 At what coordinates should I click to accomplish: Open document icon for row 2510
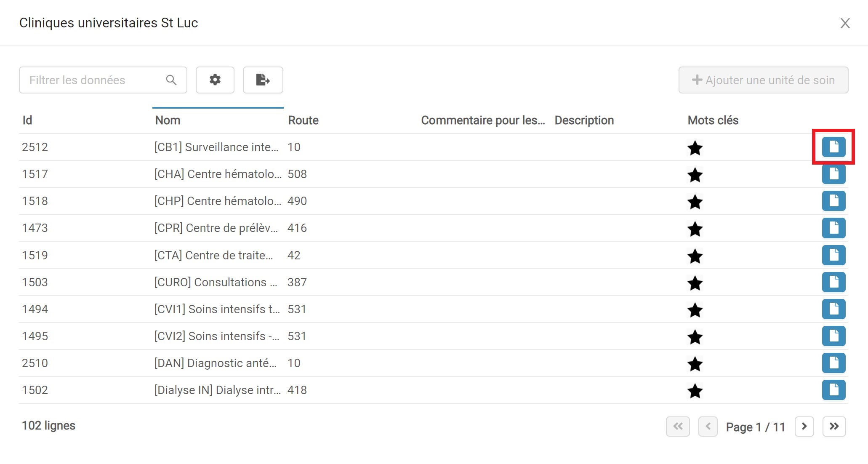833,363
